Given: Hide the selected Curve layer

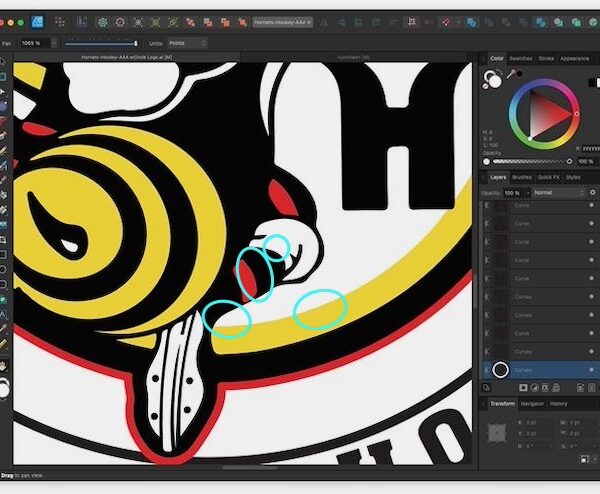Looking at the screenshot, I should (x=592, y=370).
